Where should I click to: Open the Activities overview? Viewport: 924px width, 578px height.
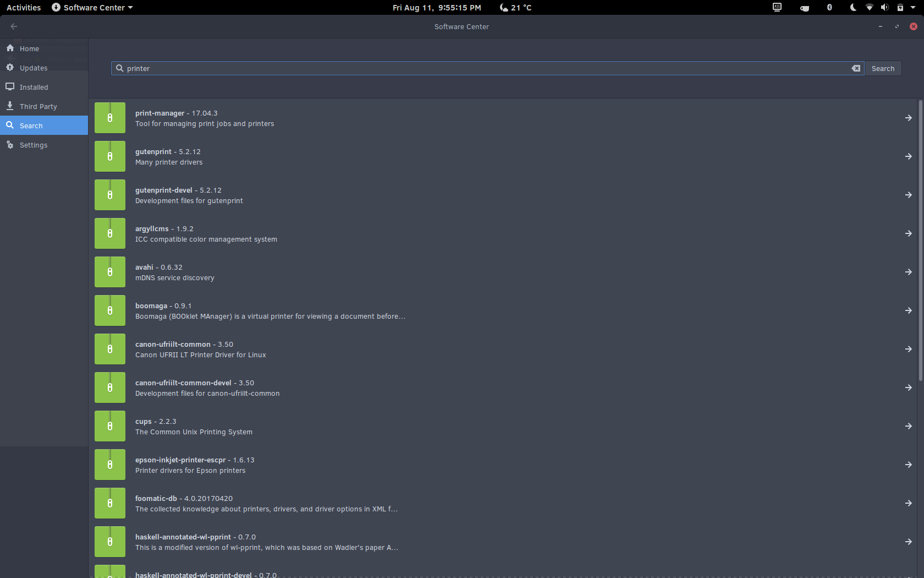(24, 7)
